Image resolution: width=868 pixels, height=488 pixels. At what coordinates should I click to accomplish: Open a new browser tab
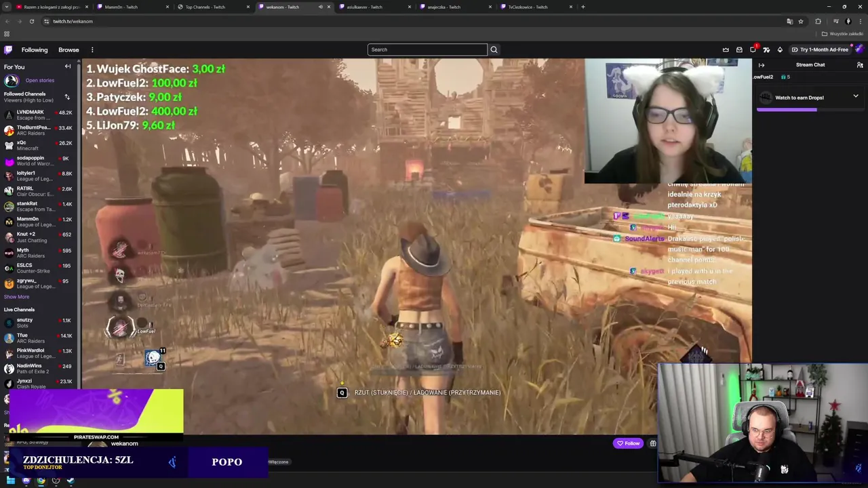[583, 7]
